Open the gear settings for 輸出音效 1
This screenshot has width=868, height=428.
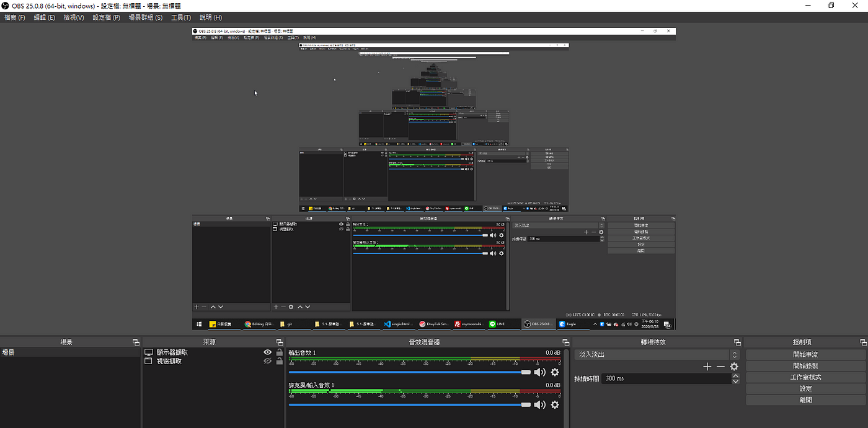555,372
